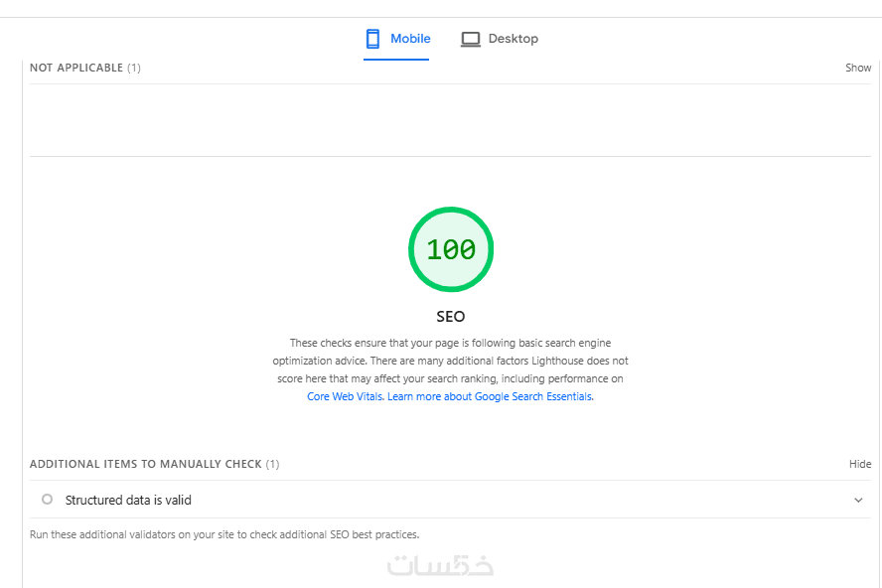Hide the additional manual check items
This screenshot has height=588, width=882.
click(x=859, y=464)
